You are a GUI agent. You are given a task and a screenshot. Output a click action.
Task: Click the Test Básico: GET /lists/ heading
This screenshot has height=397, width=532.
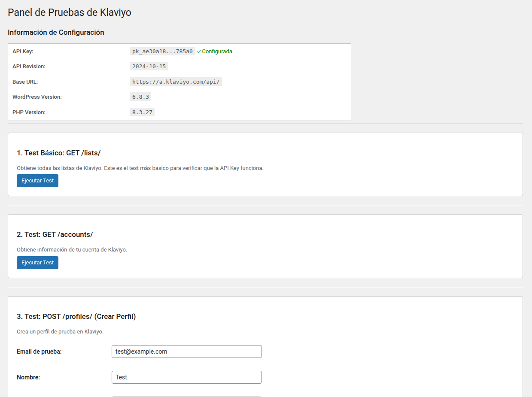click(59, 153)
